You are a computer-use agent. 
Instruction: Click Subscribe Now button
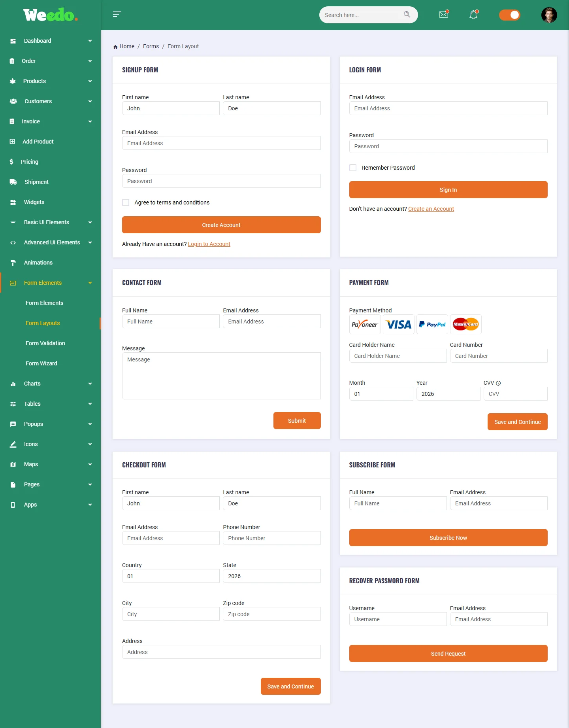(448, 538)
